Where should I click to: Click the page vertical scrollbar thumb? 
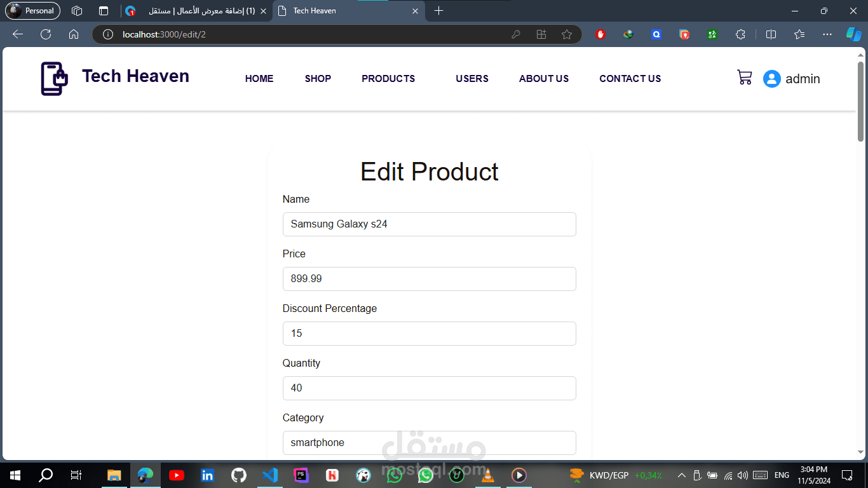pos(861,101)
